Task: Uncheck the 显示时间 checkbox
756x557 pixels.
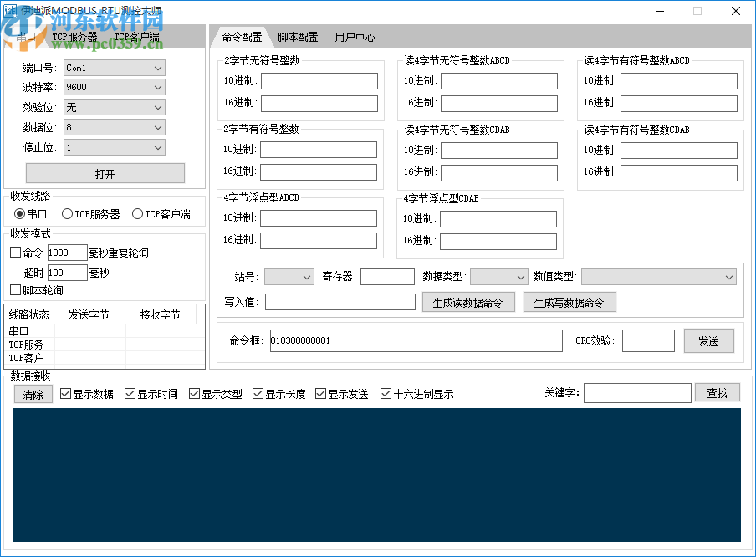Action: click(x=128, y=393)
